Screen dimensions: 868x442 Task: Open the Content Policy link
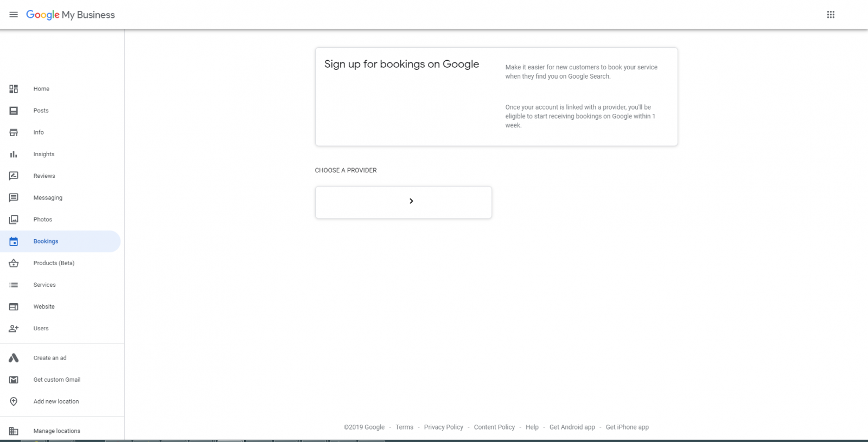(x=494, y=427)
